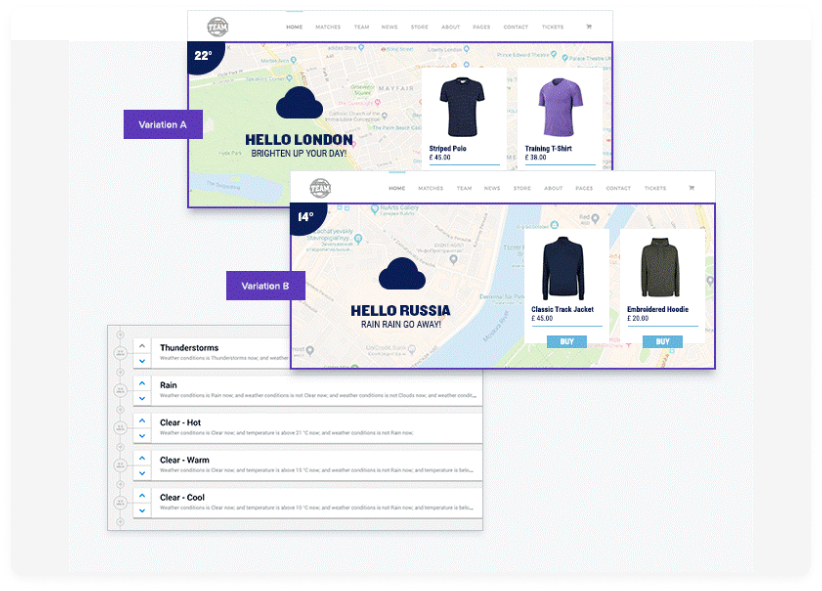Screen dimensions: 822x591
Task: Click the Training T-Shirt product name
Action: (548, 148)
